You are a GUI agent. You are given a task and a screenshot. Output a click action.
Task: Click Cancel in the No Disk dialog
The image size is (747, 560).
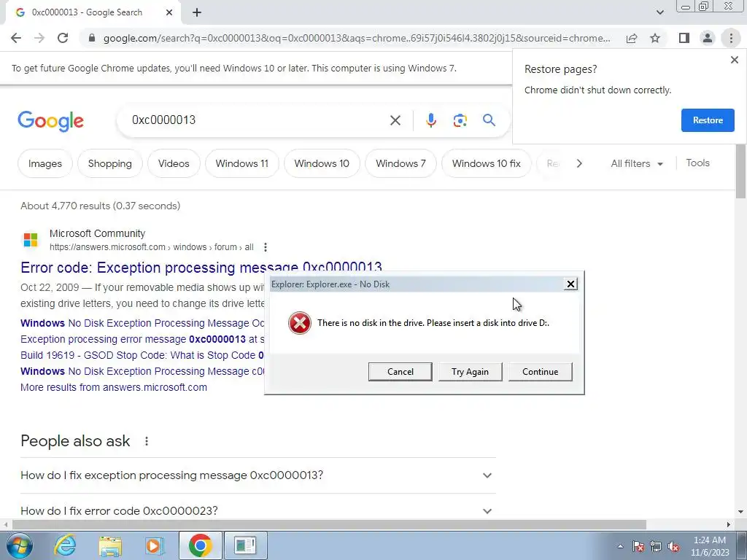[x=400, y=372]
